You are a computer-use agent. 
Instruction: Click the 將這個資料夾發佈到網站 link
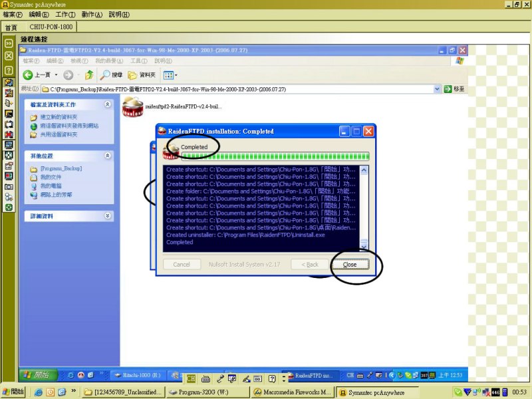[69, 126]
